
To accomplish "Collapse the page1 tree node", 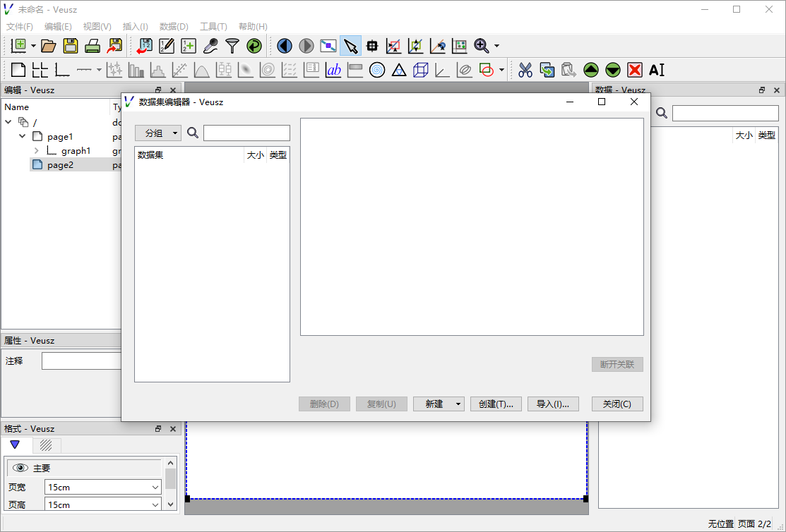I will click(23, 136).
